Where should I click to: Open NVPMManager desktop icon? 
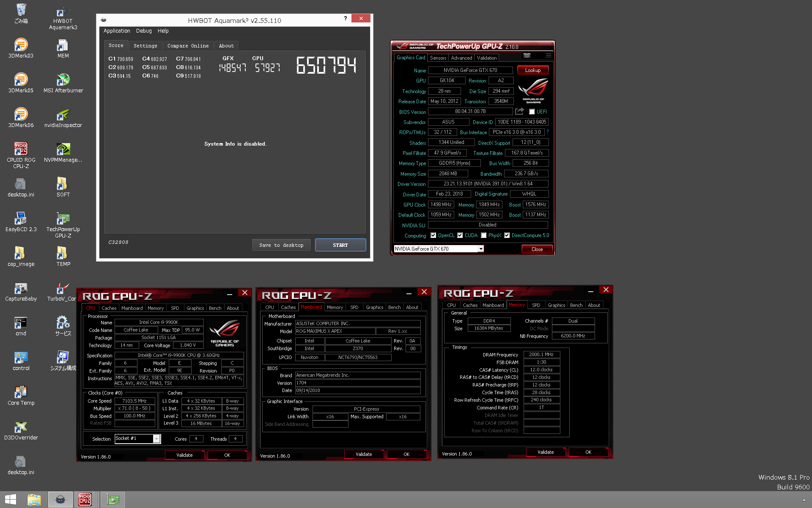pyautogui.click(x=63, y=152)
